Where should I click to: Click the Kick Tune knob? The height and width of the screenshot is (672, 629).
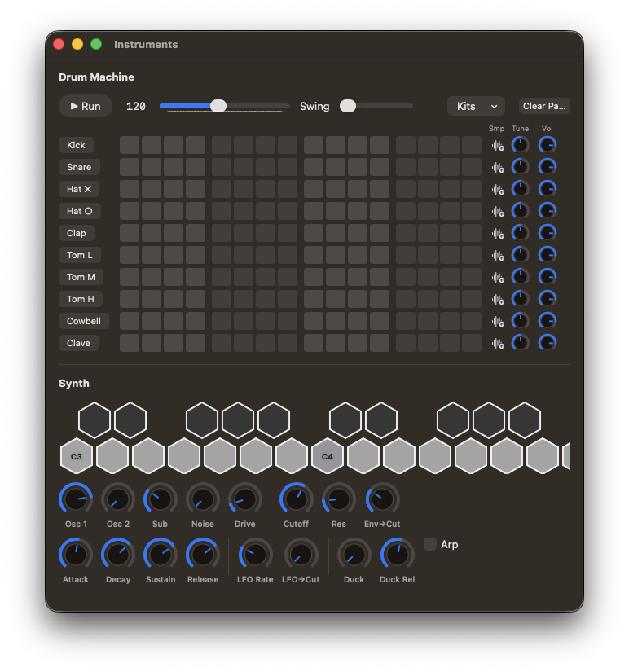click(x=520, y=145)
